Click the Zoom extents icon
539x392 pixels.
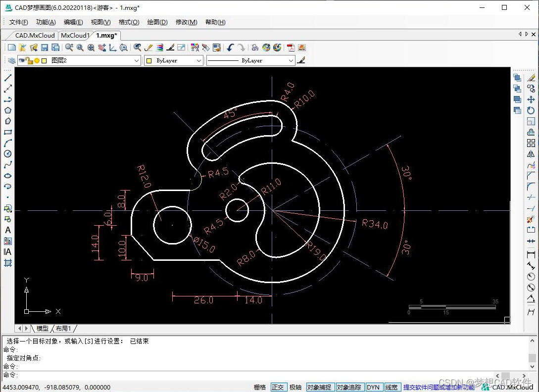coord(91,48)
